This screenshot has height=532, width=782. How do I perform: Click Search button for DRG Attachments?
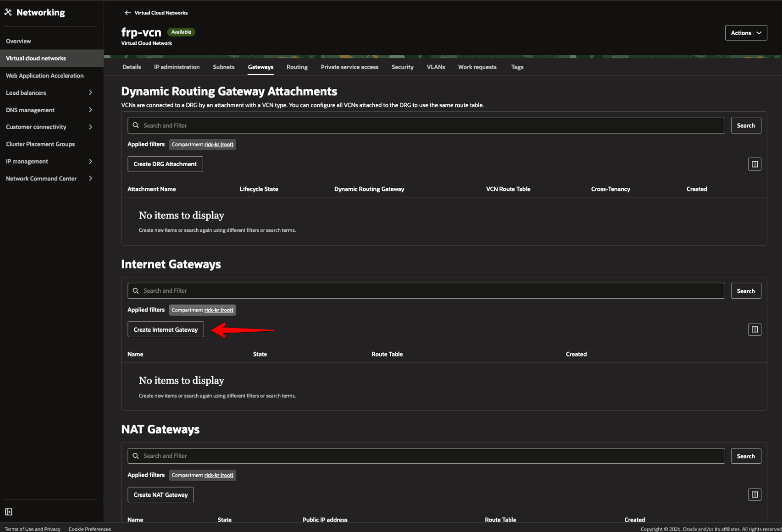pyautogui.click(x=746, y=126)
